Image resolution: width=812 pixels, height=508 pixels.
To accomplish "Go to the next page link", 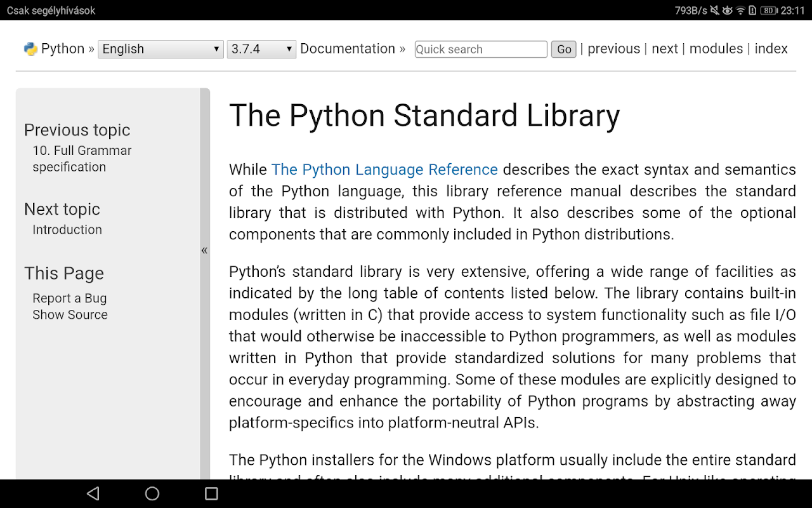I will pyautogui.click(x=665, y=49).
